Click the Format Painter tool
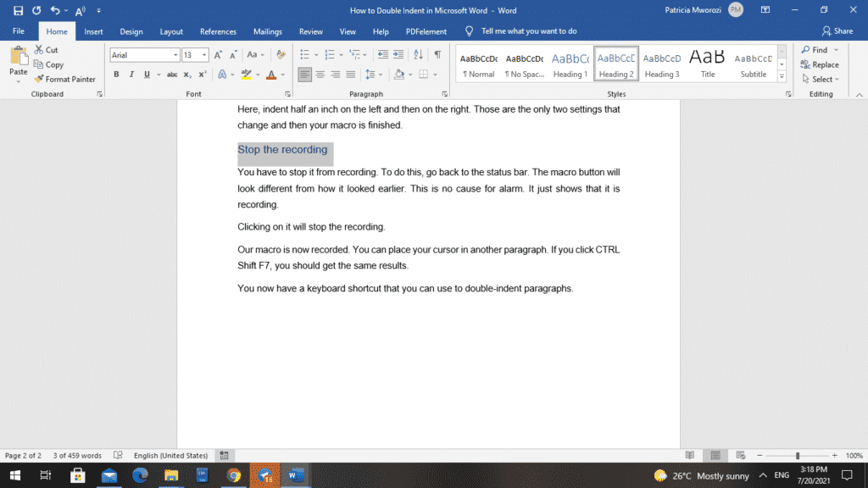This screenshot has height=488, width=868. click(64, 79)
